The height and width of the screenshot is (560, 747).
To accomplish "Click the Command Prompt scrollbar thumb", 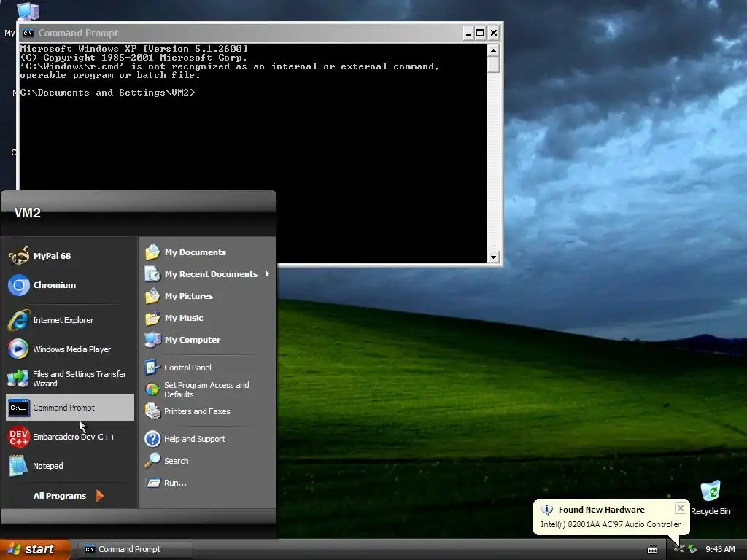I will (493, 64).
